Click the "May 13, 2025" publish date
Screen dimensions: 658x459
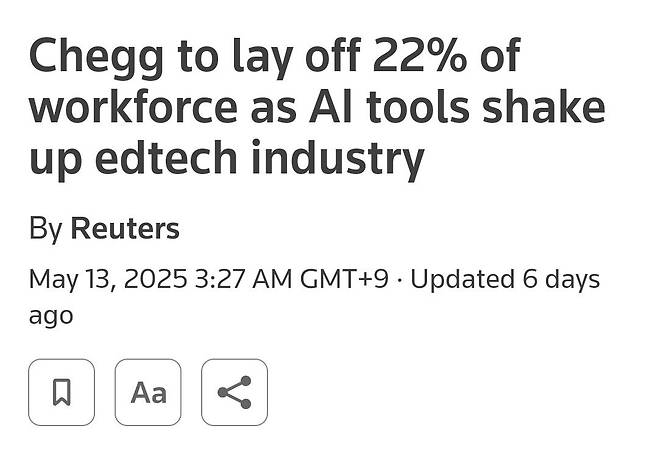pyautogui.click(x=108, y=278)
